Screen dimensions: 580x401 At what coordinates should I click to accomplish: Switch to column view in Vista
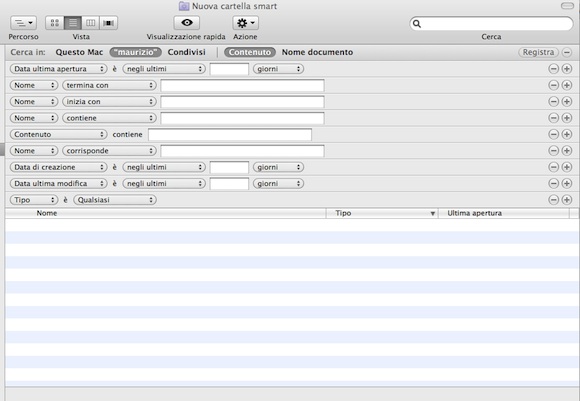point(91,23)
